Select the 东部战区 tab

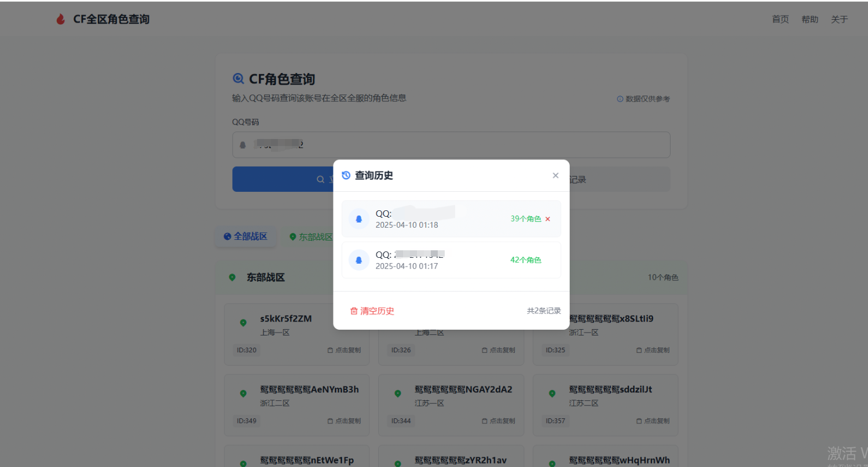click(x=311, y=237)
